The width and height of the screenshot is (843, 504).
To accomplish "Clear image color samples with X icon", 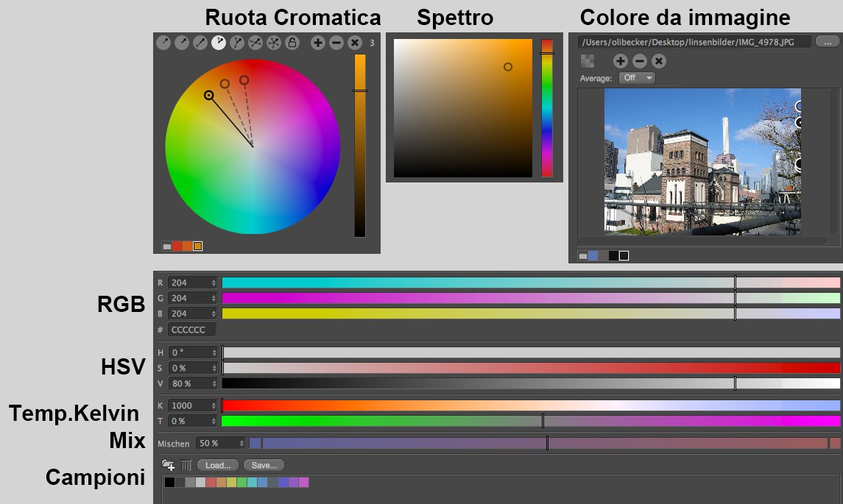I will click(659, 61).
